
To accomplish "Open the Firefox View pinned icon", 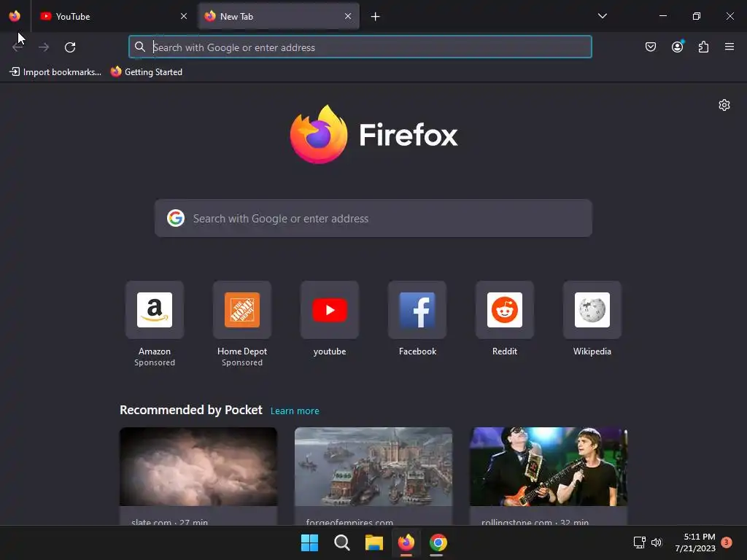I will pos(15,16).
